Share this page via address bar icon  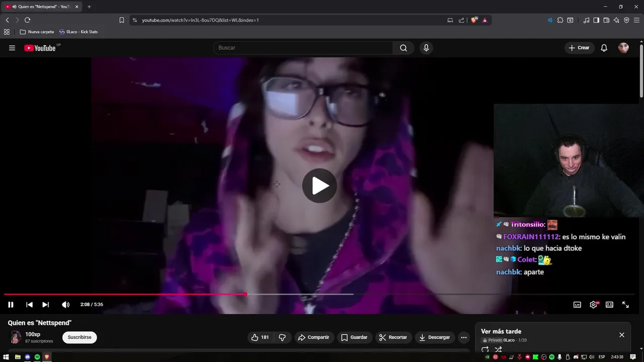461,20
